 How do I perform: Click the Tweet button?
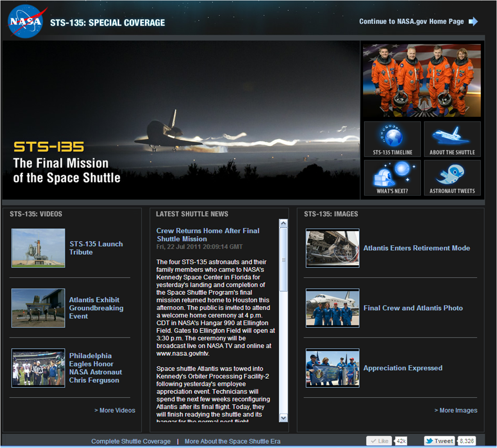point(439,441)
